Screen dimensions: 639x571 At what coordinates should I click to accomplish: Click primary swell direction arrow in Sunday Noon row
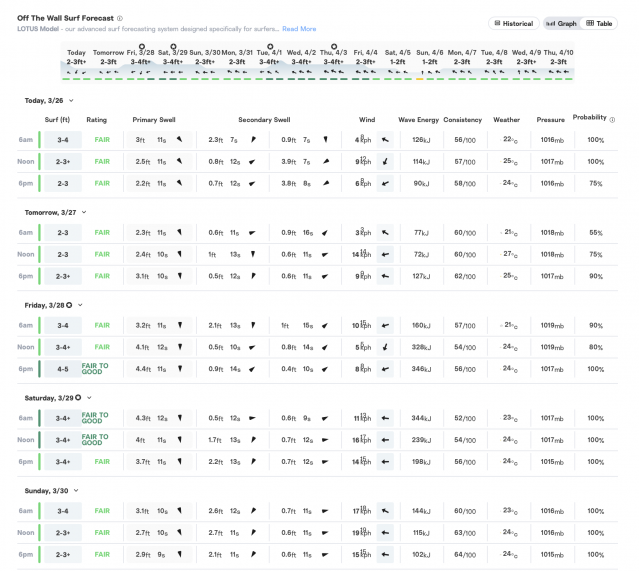[x=179, y=532]
